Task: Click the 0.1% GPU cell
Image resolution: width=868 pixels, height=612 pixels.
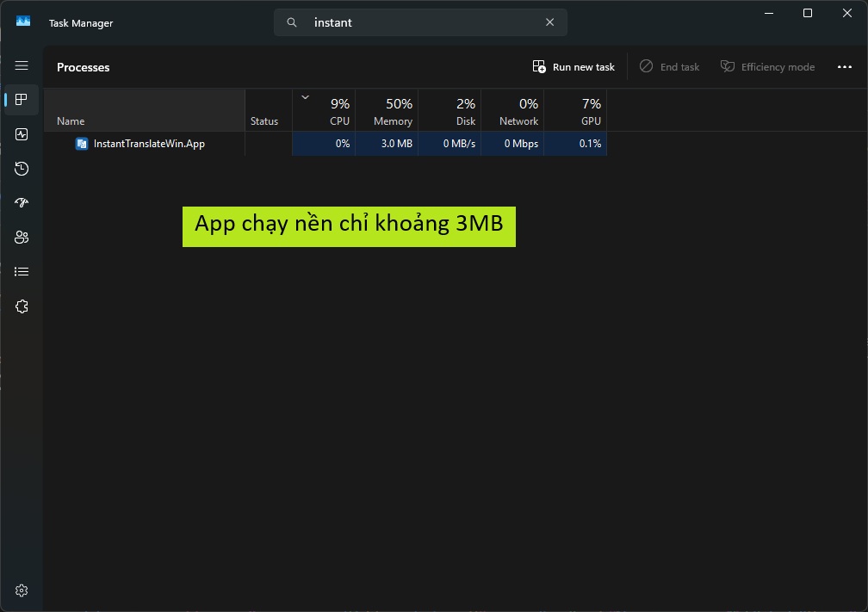Action: tap(575, 144)
